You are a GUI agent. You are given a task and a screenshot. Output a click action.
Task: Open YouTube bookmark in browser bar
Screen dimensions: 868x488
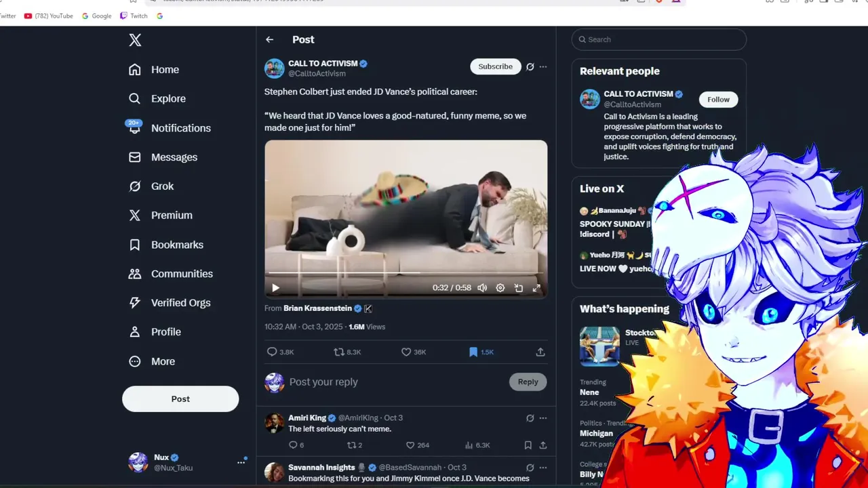click(49, 16)
